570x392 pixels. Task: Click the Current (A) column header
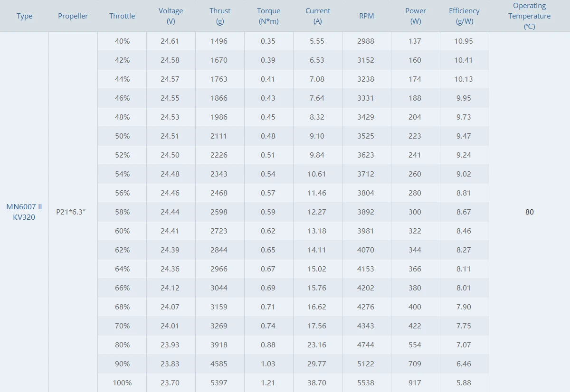[318, 16]
